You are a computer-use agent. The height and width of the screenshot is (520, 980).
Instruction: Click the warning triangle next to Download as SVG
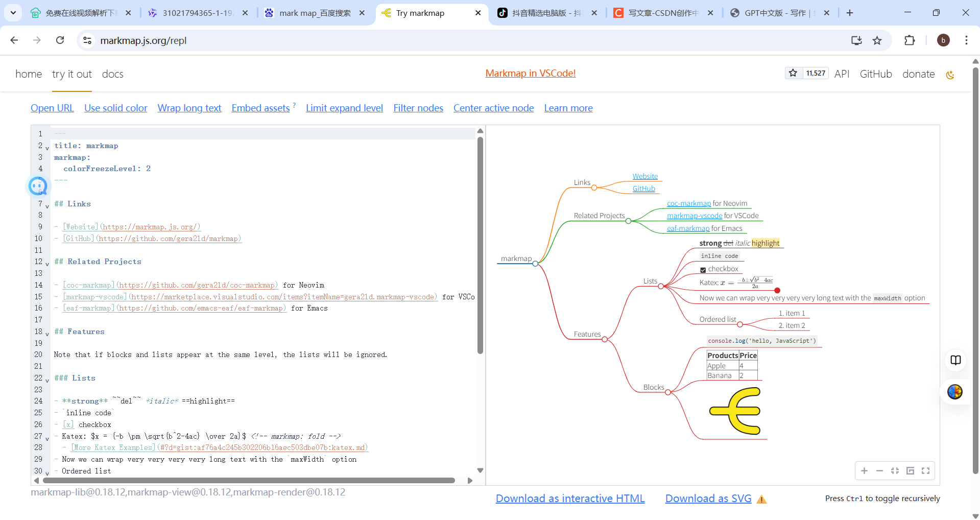pyautogui.click(x=761, y=500)
